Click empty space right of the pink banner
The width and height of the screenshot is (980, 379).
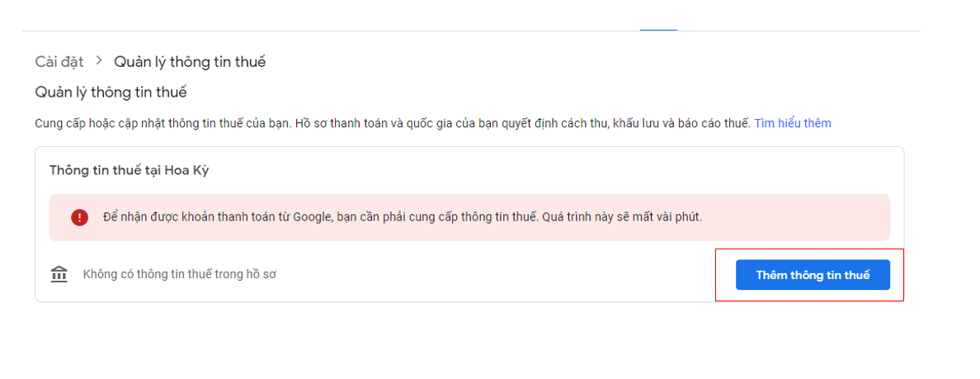pos(898,217)
